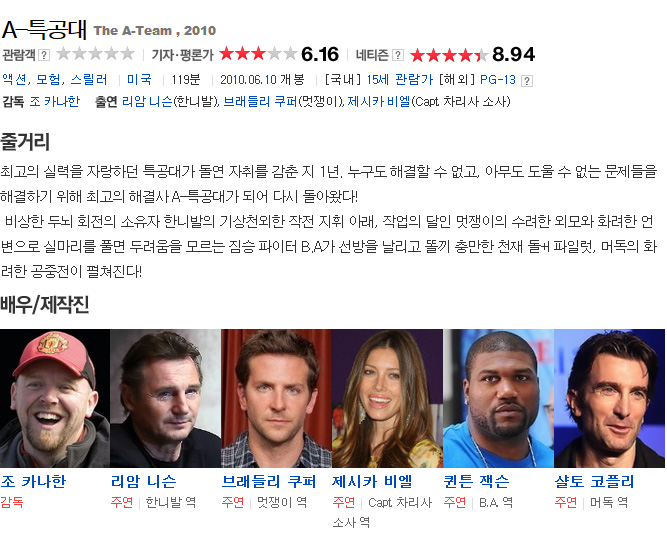Click the 네티즌 star rating

tap(449, 55)
